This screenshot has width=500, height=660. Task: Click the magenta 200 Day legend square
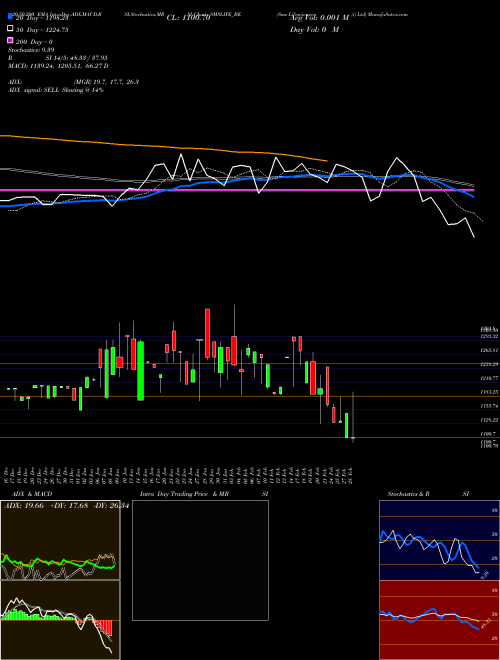[x=10, y=41]
